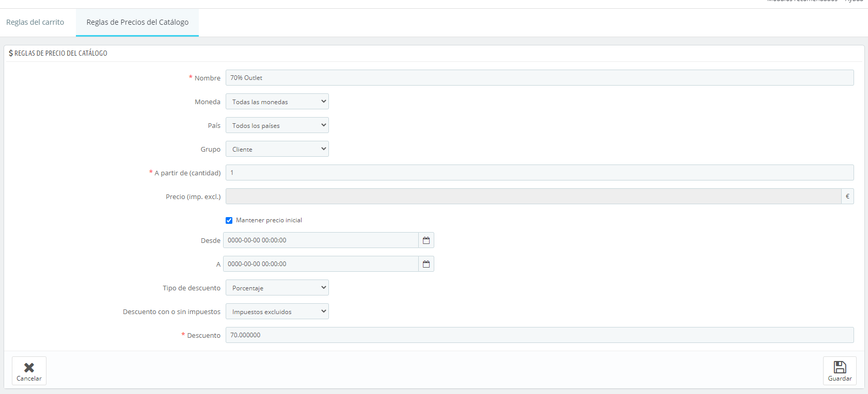This screenshot has height=394, width=868.
Task: Open the calendar picker for the A date
Action: (x=426, y=264)
